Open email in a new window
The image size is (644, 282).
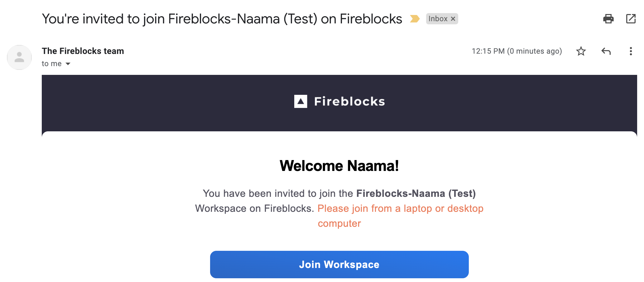(x=631, y=19)
